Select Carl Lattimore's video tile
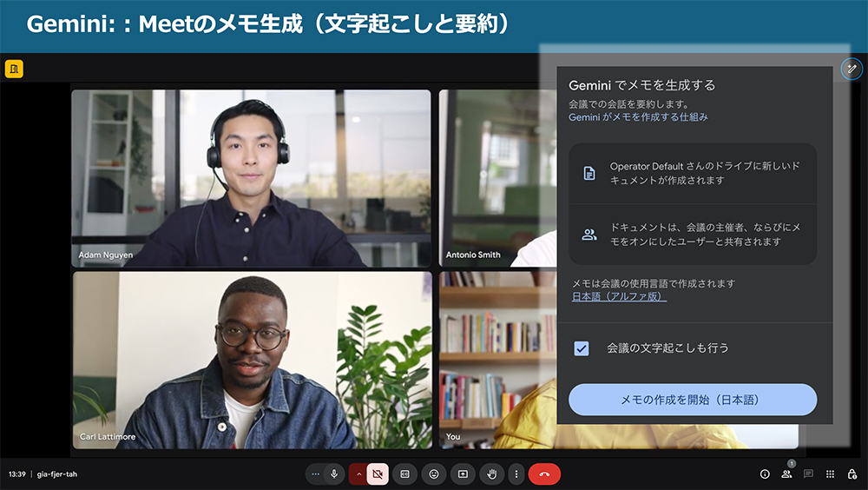The height and width of the screenshot is (490, 868). click(x=252, y=360)
